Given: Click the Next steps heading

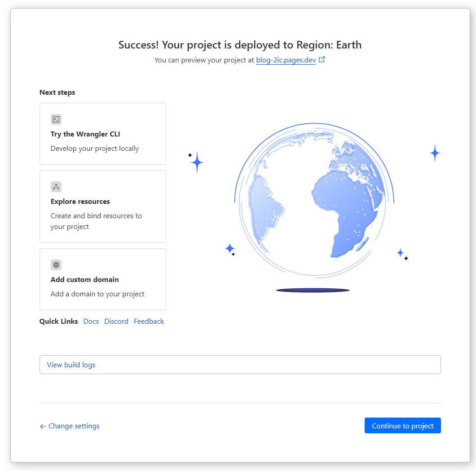Looking at the screenshot, I should [57, 92].
